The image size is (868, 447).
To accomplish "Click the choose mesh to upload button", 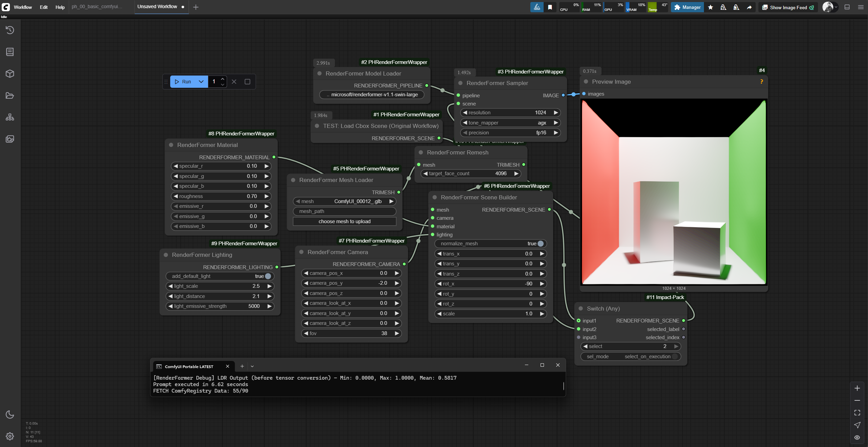I will pyautogui.click(x=344, y=221).
